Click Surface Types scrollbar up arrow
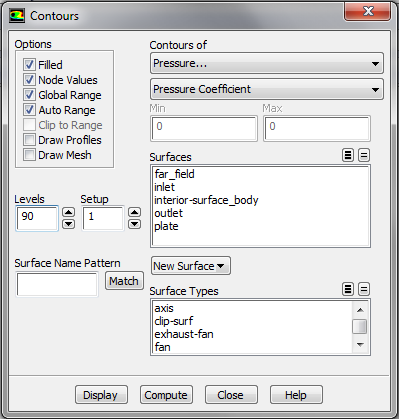 pyautogui.click(x=360, y=310)
